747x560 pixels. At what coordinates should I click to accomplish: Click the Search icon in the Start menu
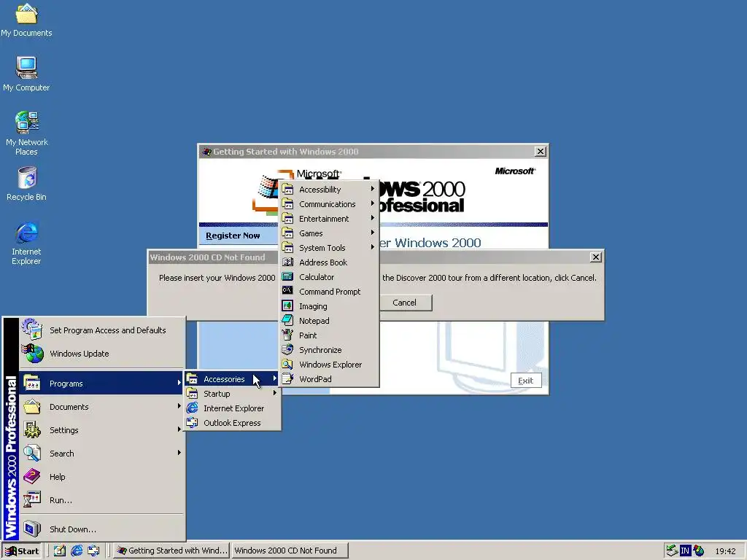pos(32,453)
